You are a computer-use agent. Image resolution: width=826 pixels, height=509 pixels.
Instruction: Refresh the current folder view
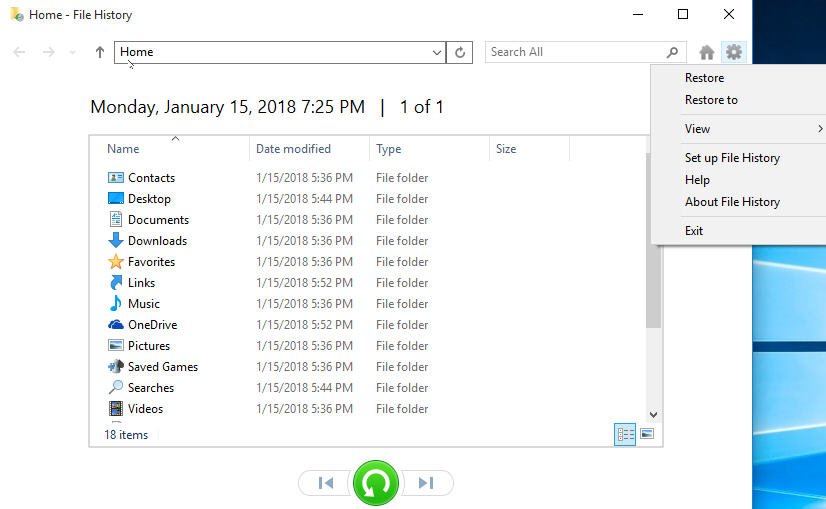[x=460, y=52]
